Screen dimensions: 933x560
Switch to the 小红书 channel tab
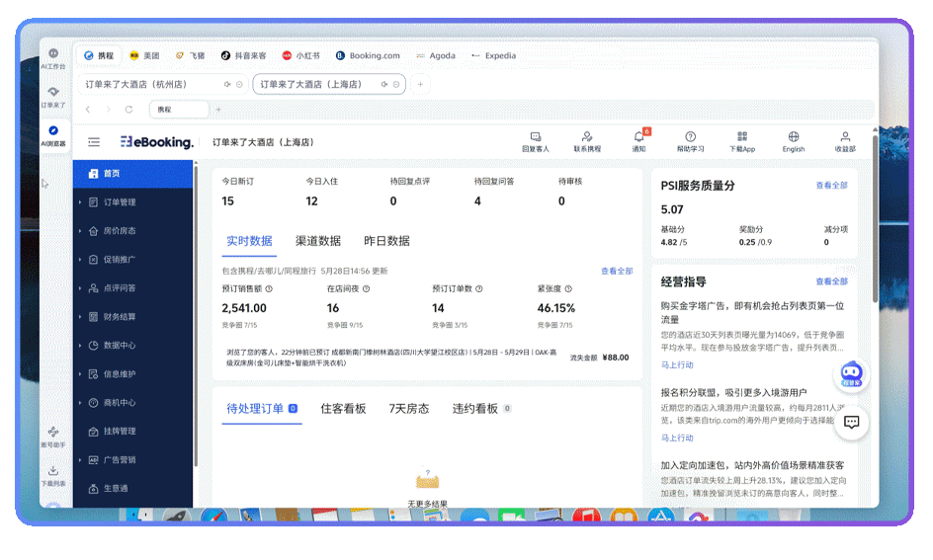point(300,55)
